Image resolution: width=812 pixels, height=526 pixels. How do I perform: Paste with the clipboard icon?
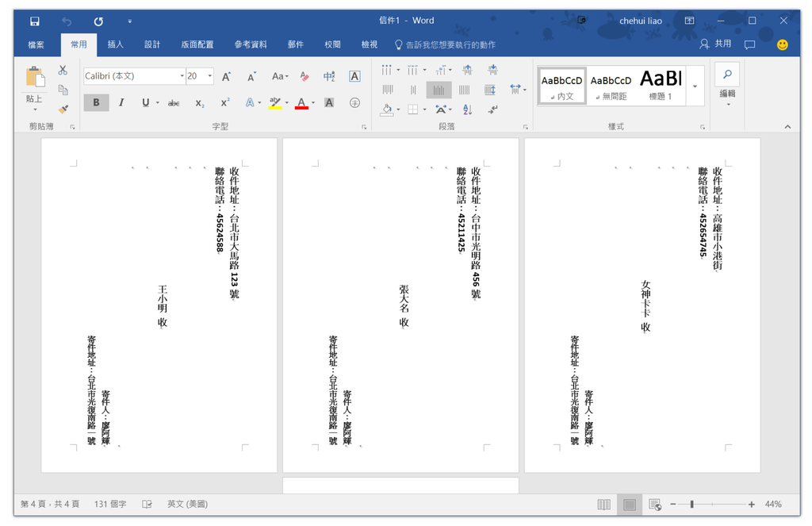tap(35, 77)
